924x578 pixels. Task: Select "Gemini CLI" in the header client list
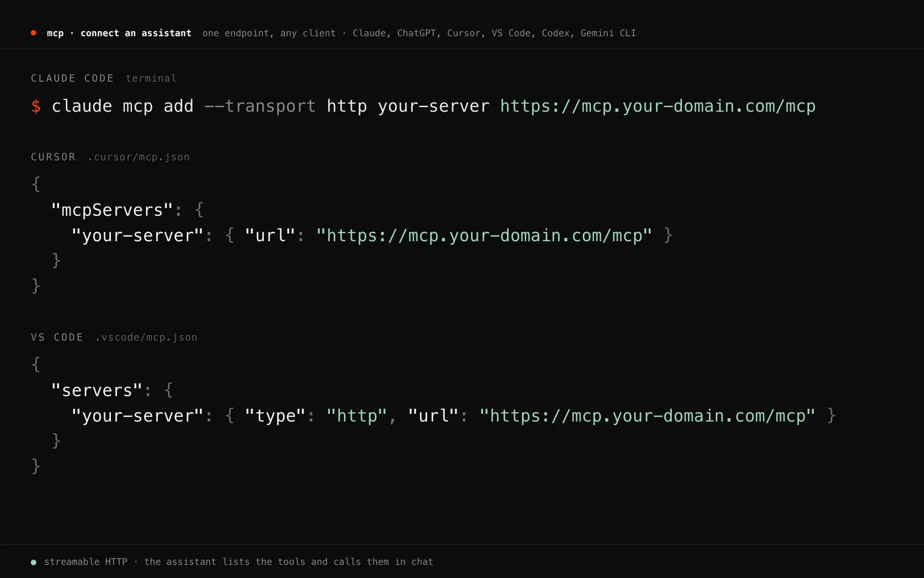(608, 33)
